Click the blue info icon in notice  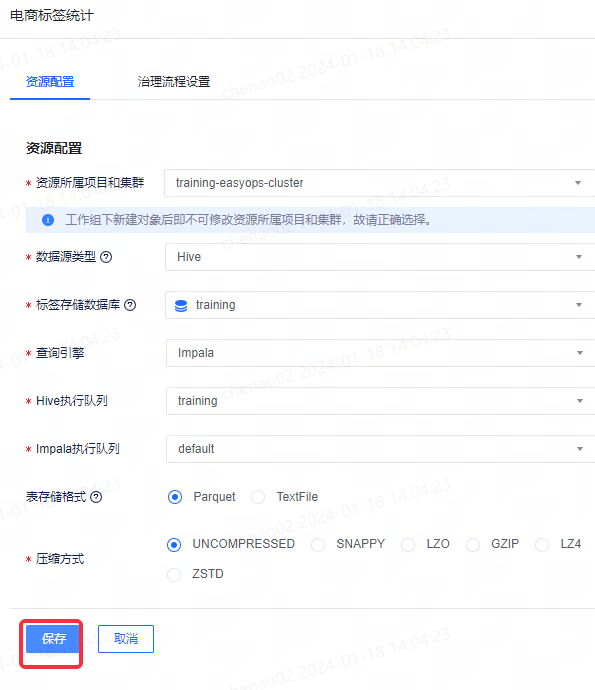48,220
